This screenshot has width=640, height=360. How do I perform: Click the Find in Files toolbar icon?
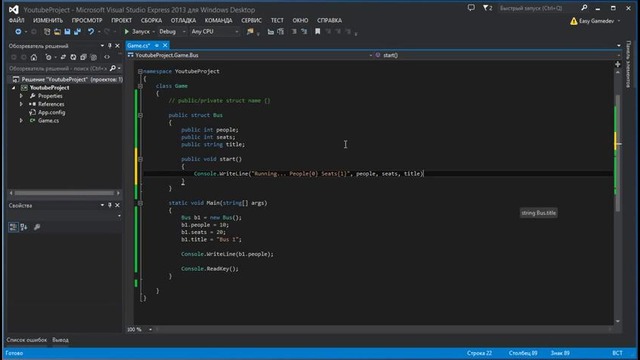(250, 31)
